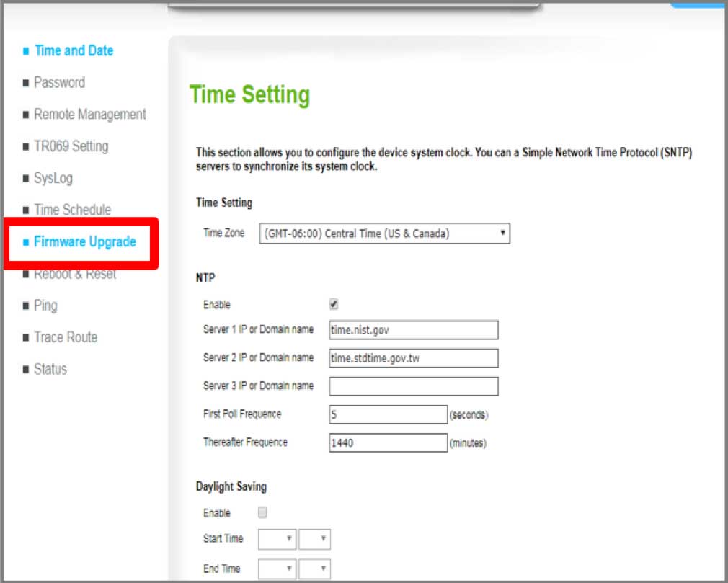Go to the Password settings page

pos(59,83)
